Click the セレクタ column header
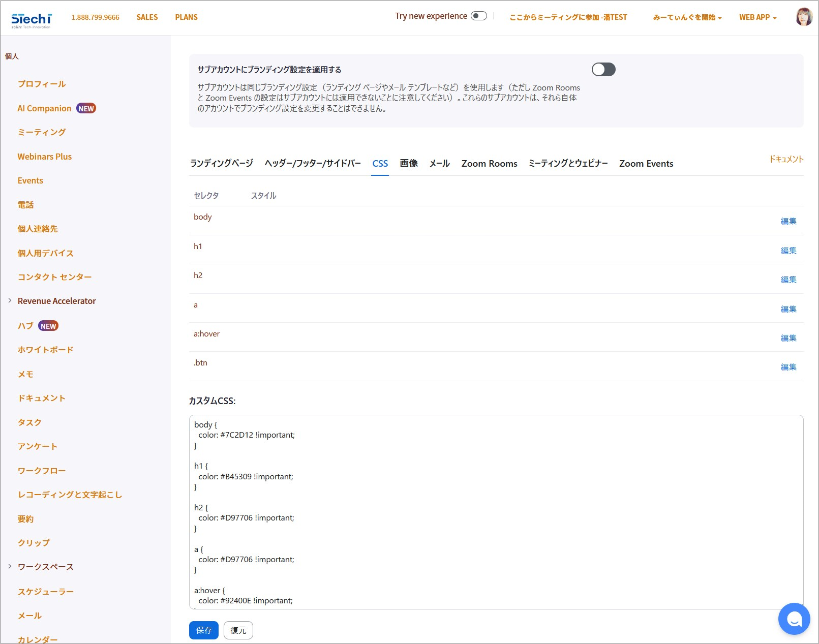Viewport: 819px width, 644px height. pos(206,196)
